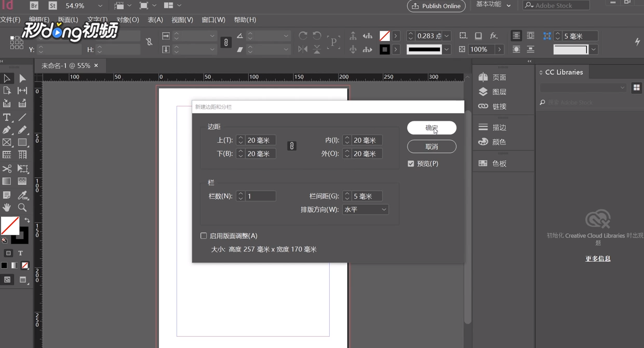Select the Scissors tool
The image size is (644, 348).
[x=7, y=169]
